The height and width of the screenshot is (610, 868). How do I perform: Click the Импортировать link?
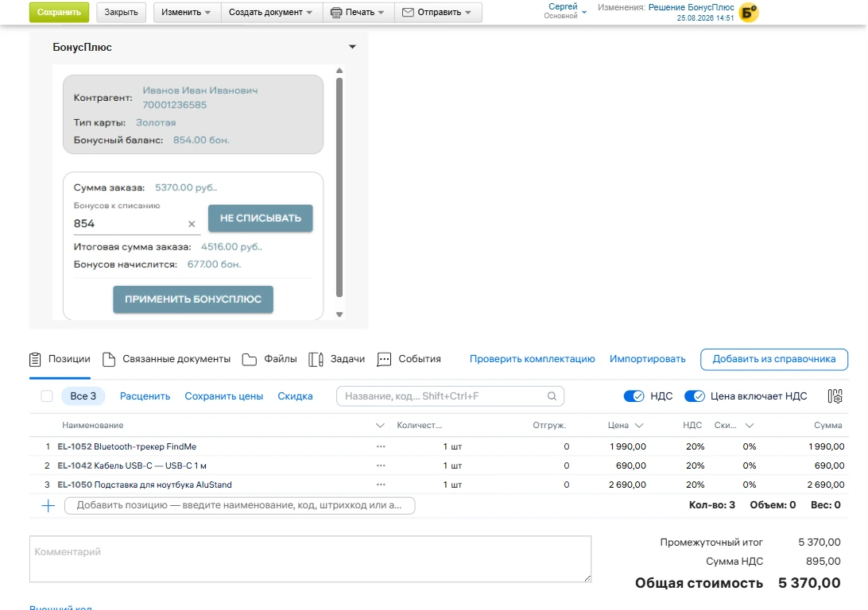(x=648, y=359)
